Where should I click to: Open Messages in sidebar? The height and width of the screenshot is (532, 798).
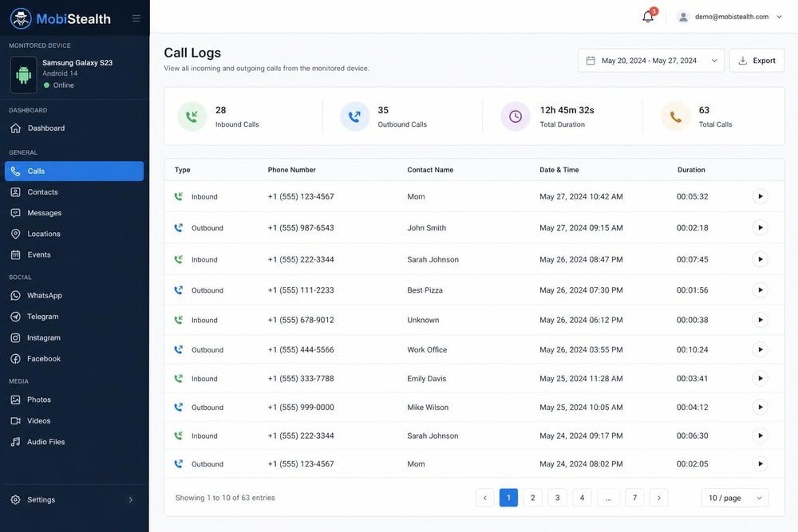click(x=74, y=213)
